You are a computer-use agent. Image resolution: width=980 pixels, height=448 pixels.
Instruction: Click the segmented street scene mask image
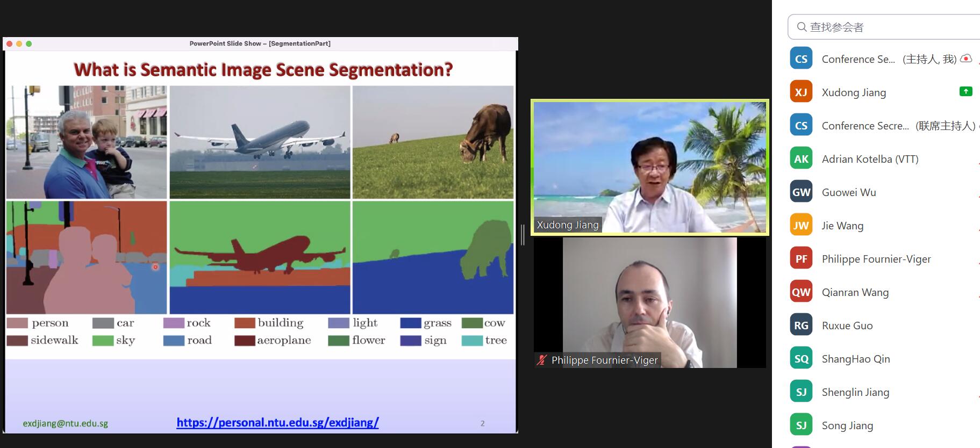87,257
